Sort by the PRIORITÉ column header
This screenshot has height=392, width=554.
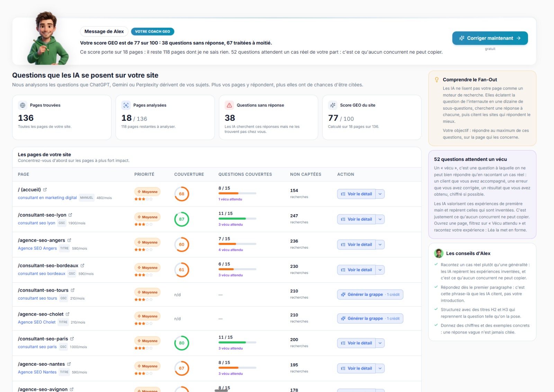click(144, 174)
